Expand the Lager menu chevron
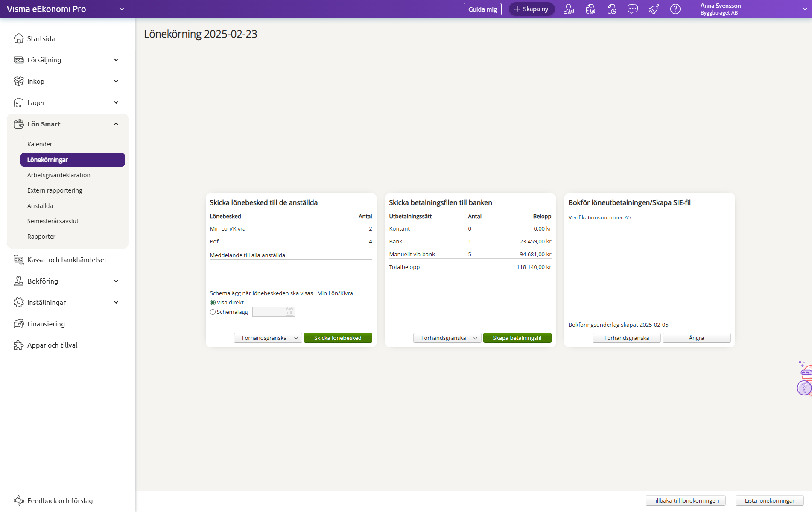 pos(116,102)
